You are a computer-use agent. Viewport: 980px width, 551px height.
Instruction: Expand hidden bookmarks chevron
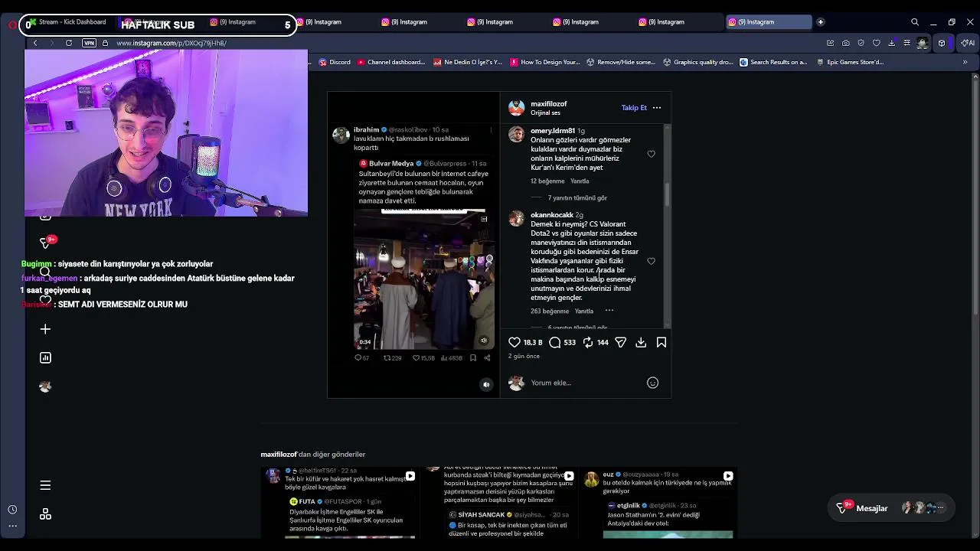[x=965, y=62]
